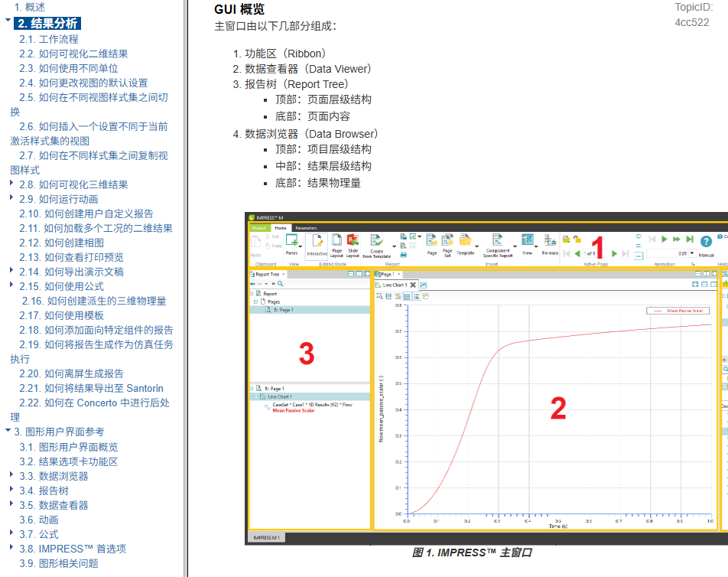Open 3.9. 图形相关问题
The width and height of the screenshot is (728, 577).
point(58,563)
